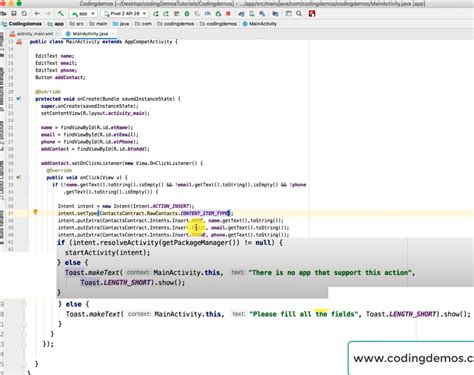Close the MainActivity.java tab
The height and width of the screenshot is (375, 474).
click(x=112, y=34)
